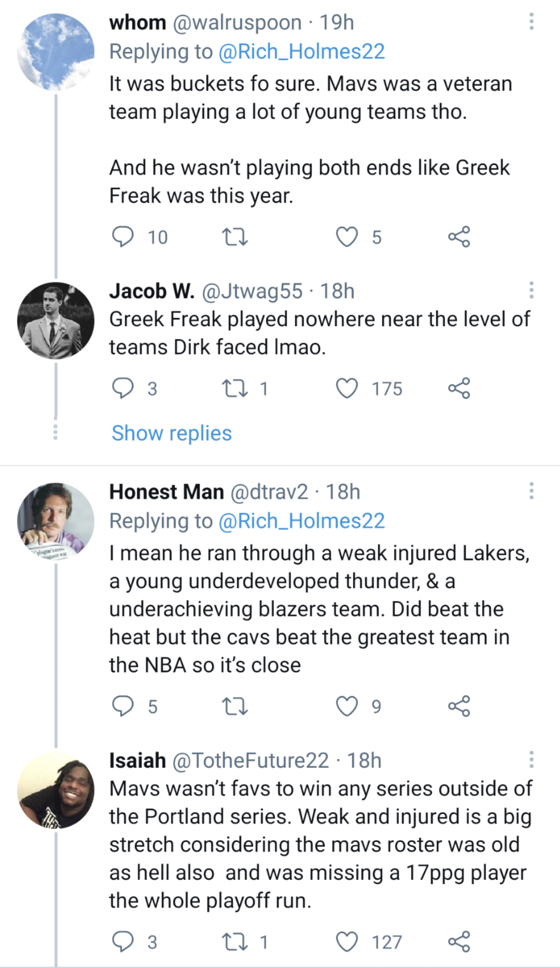The image size is (560, 968).
Task: Open @Rich_Holmes22 mention in Honest Man's tweet
Action: pos(302,521)
